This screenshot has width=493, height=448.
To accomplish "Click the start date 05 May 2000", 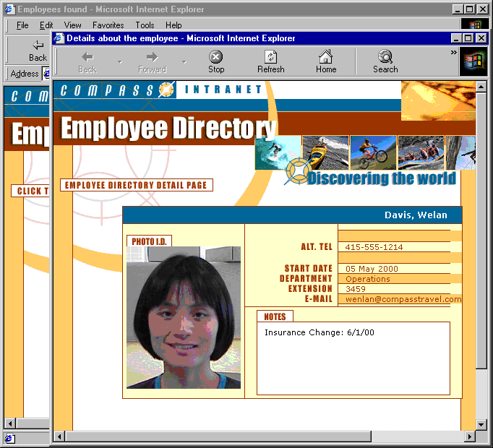I will (x=372, y=269).
